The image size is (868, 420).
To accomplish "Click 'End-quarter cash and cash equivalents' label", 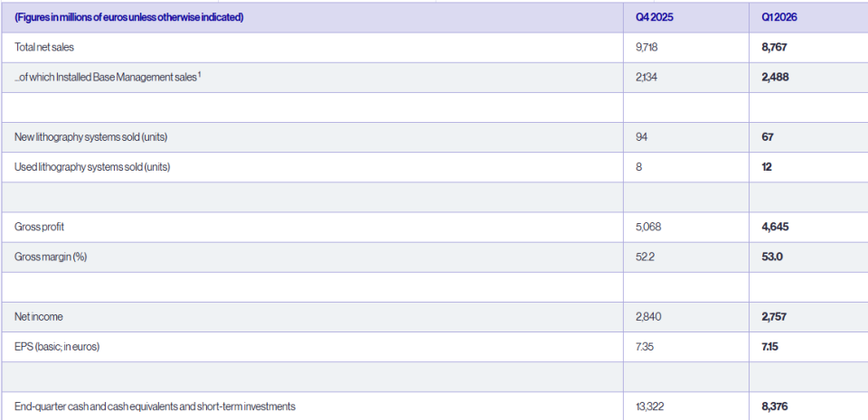I will pos(155,406).
